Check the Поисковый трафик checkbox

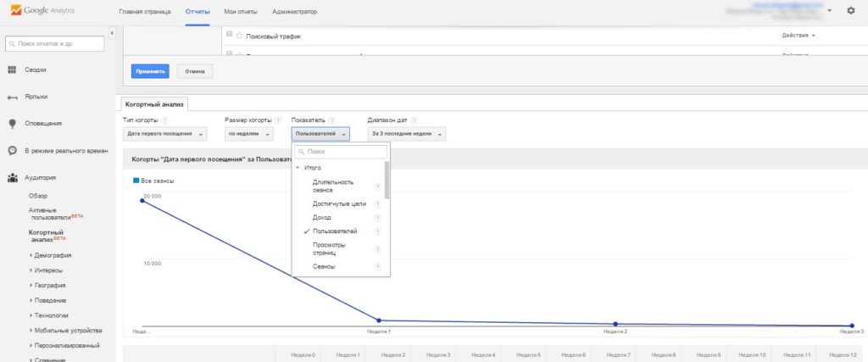pyautogui.click(x=229, y=36)
